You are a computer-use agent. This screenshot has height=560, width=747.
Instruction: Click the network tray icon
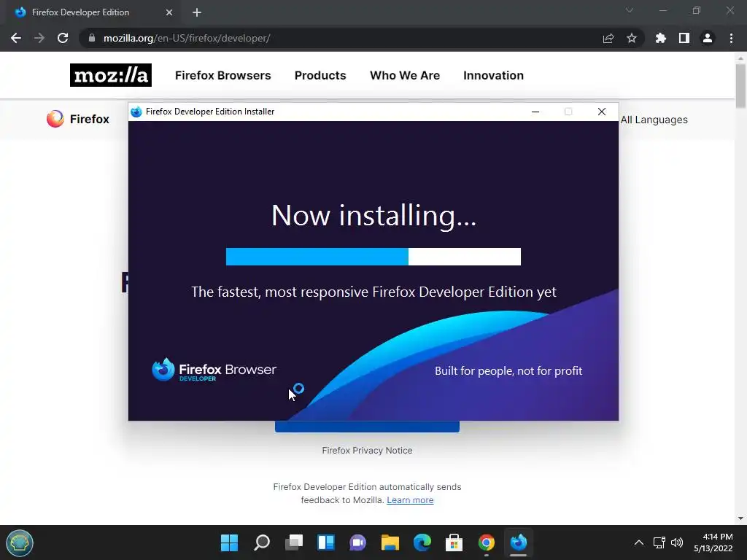pos(659,542)
